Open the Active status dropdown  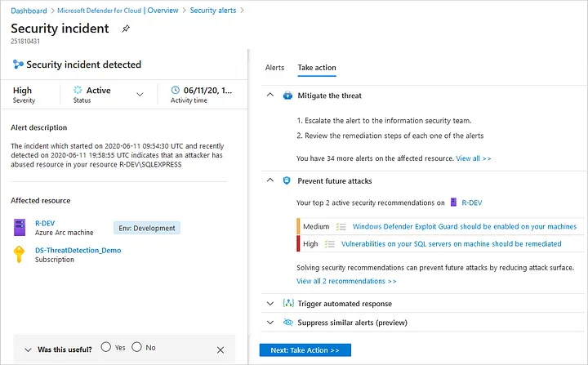(x=140, y=94)
